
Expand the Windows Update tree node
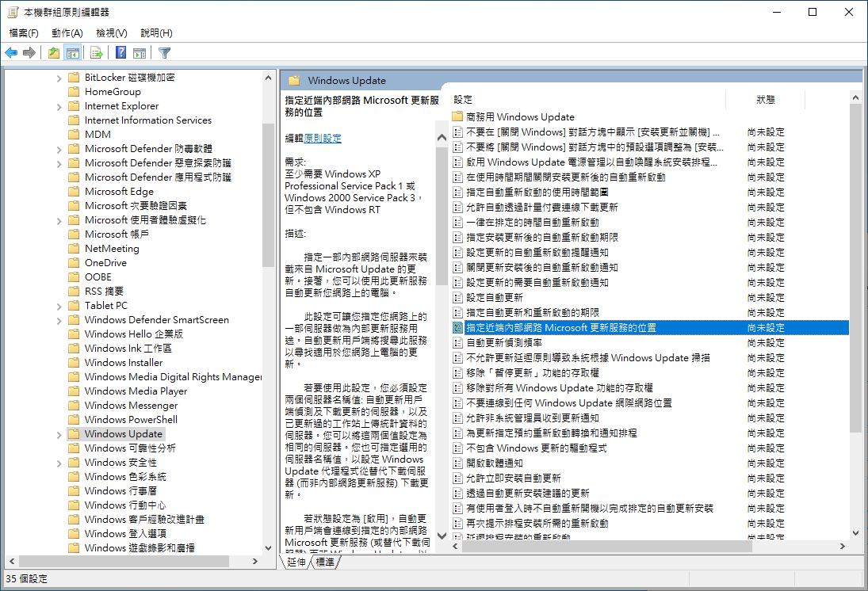pyautogui.click(x=59, y=435)
